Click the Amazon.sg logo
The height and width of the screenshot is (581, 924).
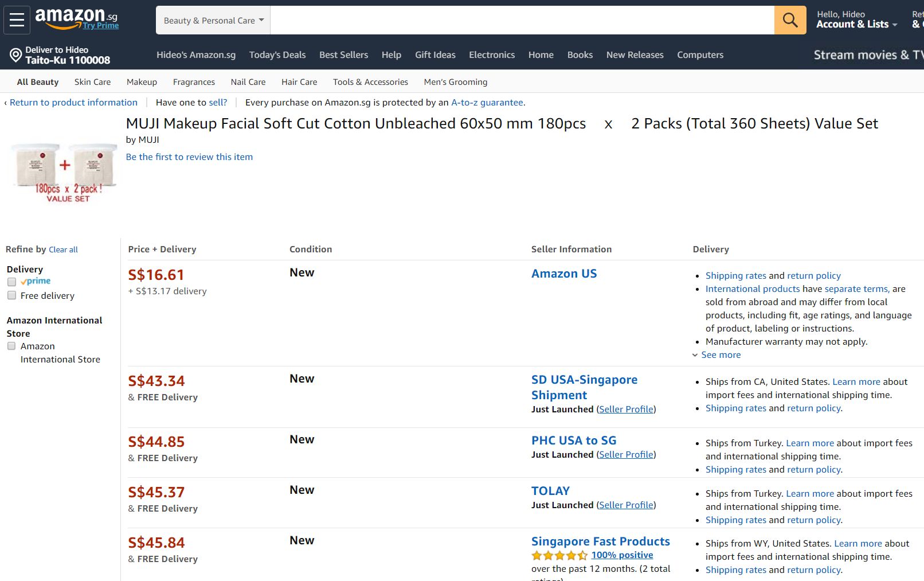pos(76,17)
